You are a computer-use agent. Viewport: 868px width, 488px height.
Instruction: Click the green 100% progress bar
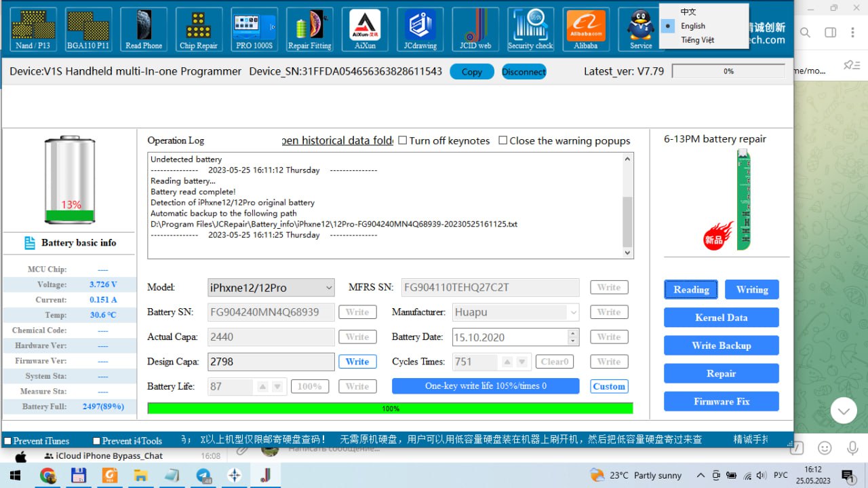click(x=390, y=409)
